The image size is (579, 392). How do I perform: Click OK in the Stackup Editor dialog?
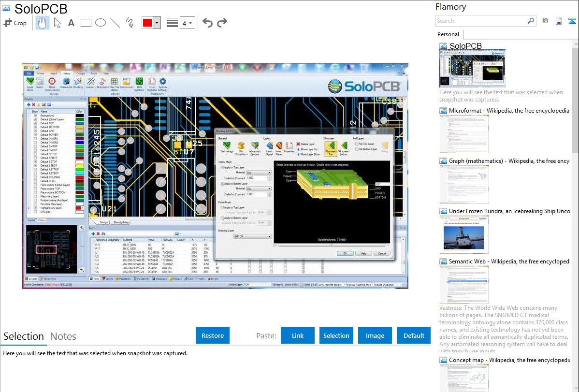click(345, 253)
